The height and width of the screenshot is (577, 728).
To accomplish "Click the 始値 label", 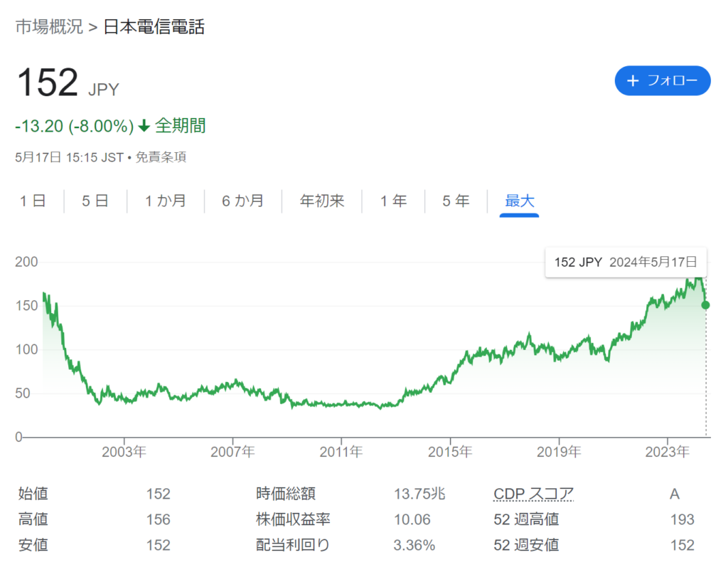I will (x=33, y=493).
